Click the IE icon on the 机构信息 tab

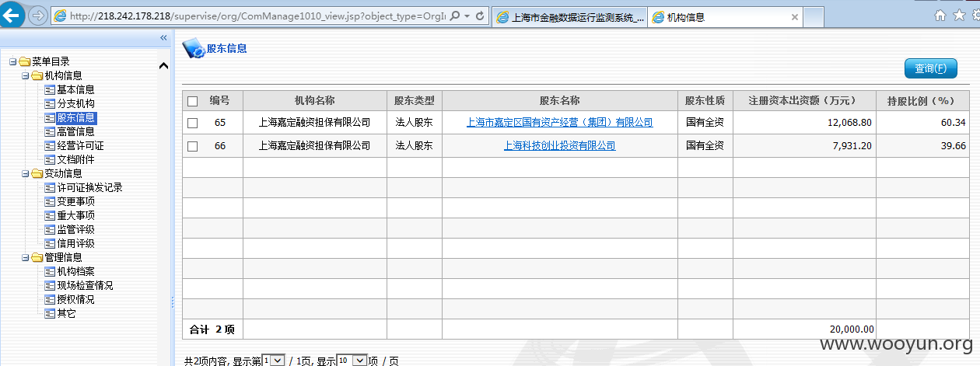658,16
